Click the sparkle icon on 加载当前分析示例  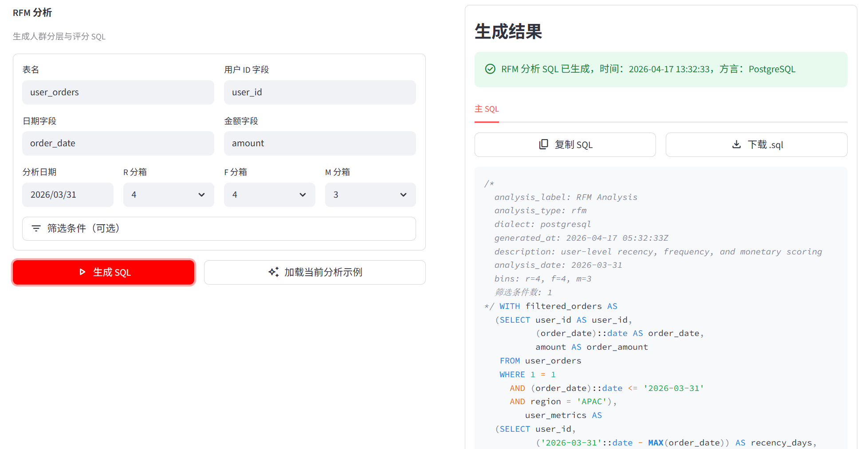pos(274,272)
